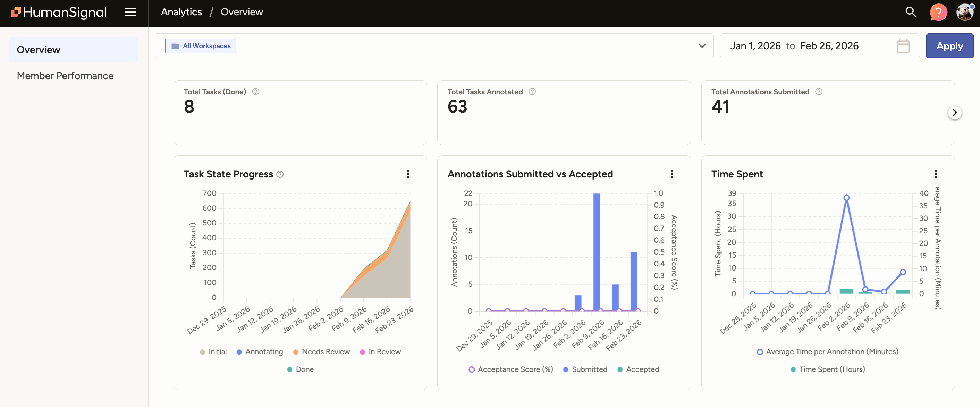Select Overview in the sidebar
Viewport: 980px width, 407px height.
[39, 50]
